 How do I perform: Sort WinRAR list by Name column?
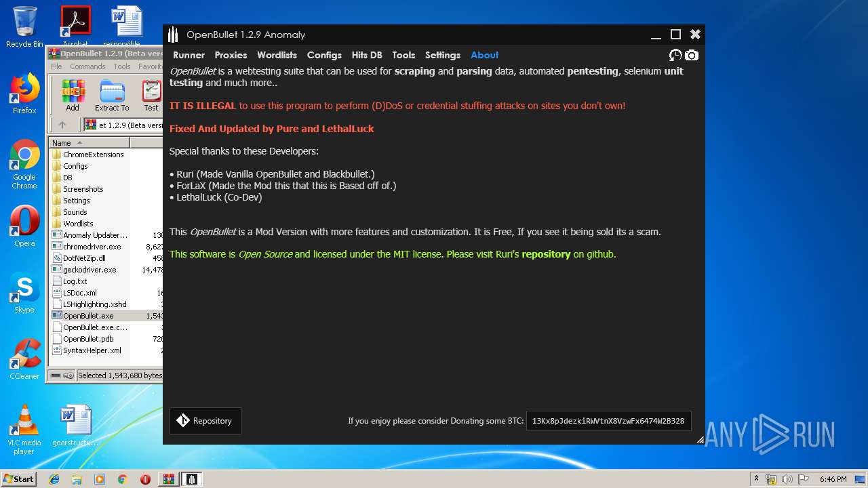point(89,142)
